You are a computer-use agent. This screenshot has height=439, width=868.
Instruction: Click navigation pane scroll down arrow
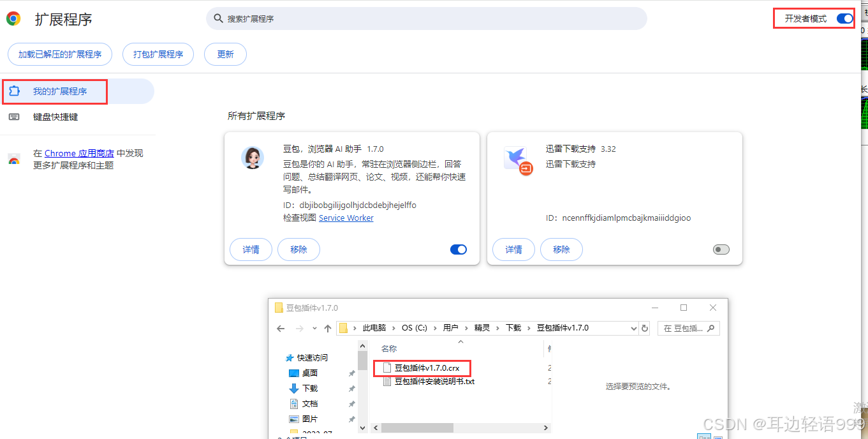point(362,428)
